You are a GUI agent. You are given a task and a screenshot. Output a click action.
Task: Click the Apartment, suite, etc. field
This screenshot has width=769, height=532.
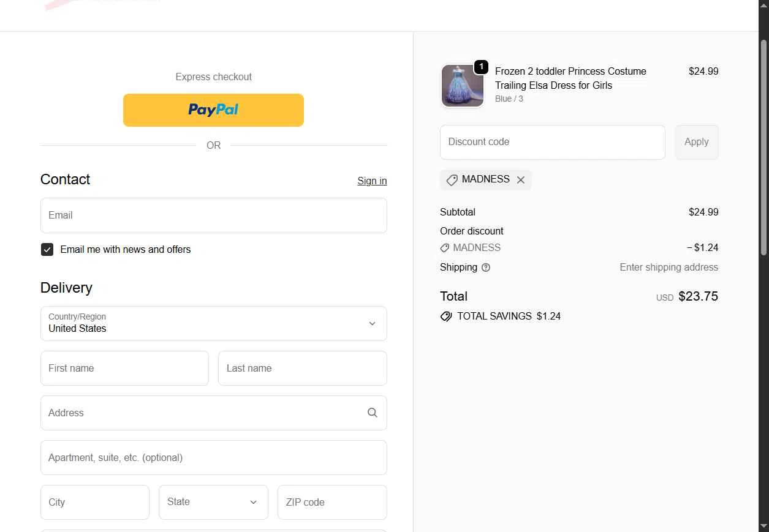coord(214,457)
